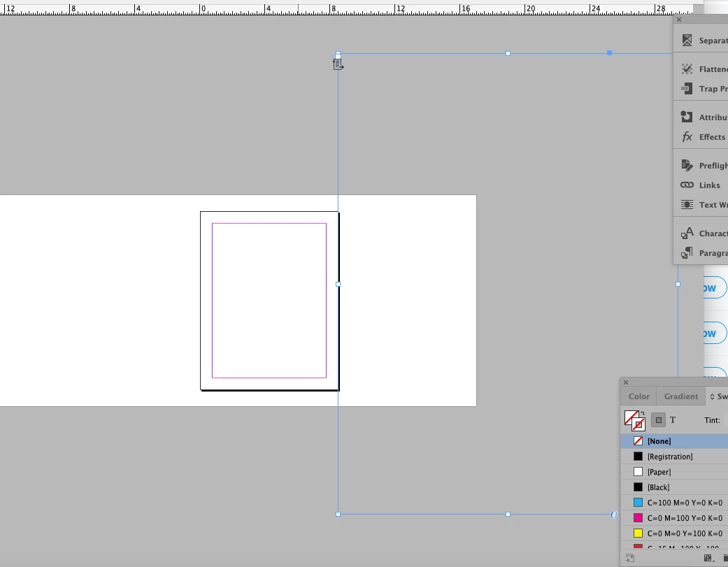Select the [Black] swatch

tap(675, 487)
